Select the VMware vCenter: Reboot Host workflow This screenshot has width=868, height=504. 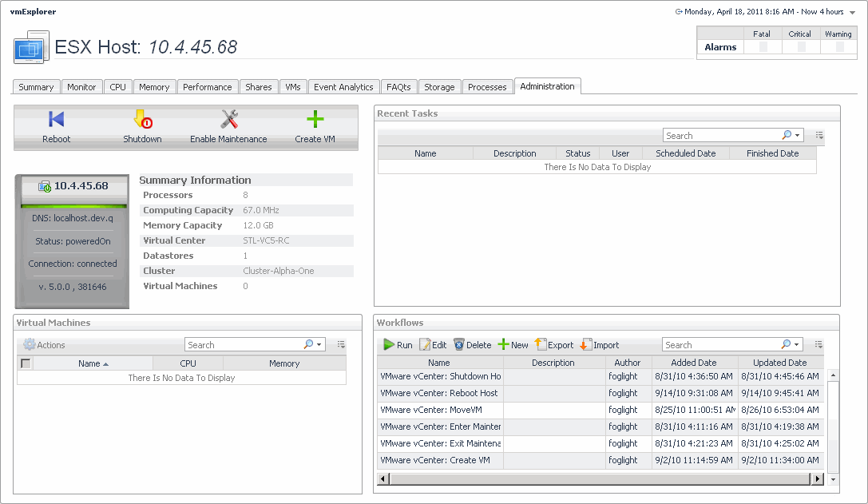439,393
